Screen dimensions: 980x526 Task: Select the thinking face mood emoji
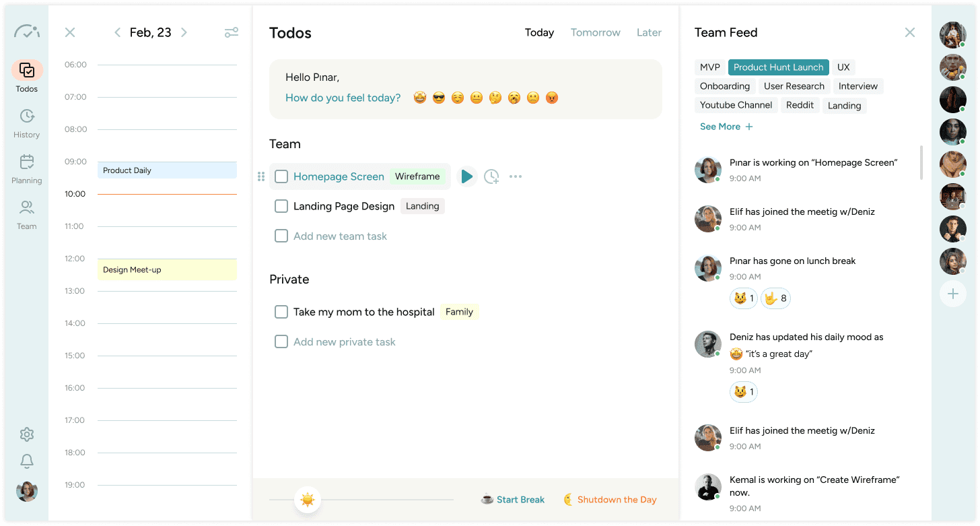click(x=495, y=98)
